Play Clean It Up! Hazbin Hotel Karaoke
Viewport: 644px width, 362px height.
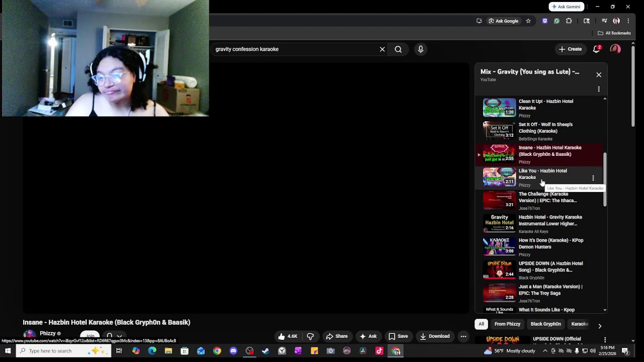pos(538,108)
